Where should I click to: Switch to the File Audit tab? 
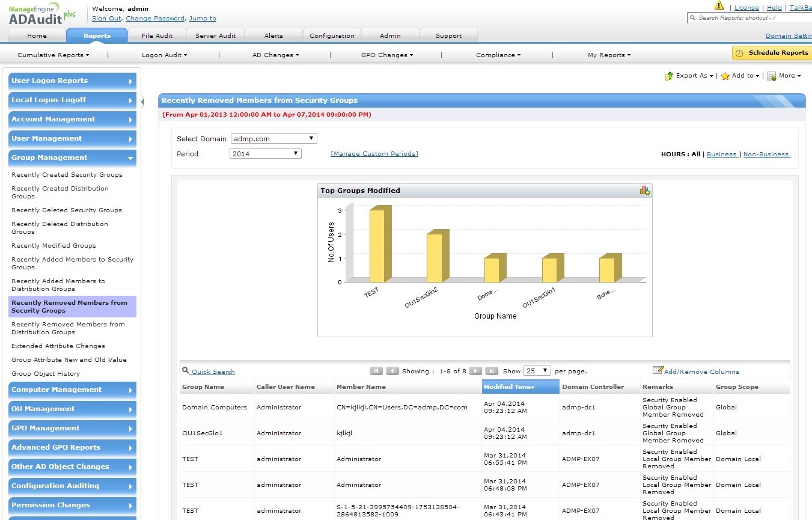[x=157, y=35]
